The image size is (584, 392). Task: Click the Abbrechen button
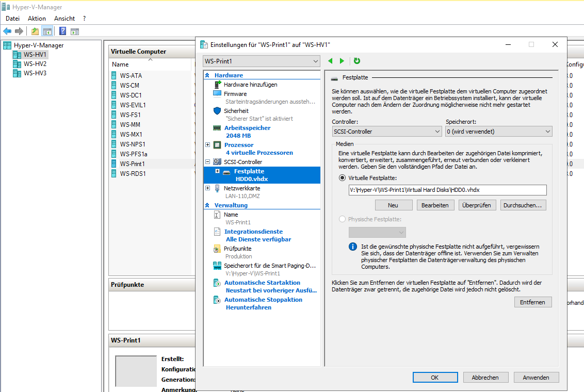click(x=485, y=378)
